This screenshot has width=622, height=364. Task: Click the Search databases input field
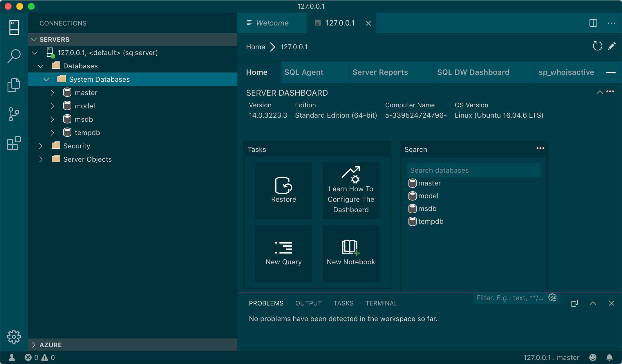click(474, 170)
